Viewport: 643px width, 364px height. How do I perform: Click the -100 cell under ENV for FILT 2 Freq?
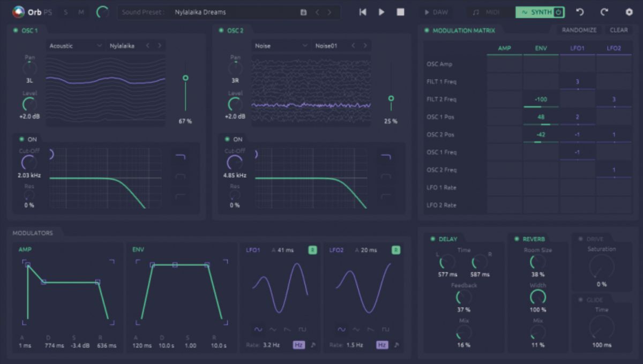pyautogui.click(x=541, y=99)
